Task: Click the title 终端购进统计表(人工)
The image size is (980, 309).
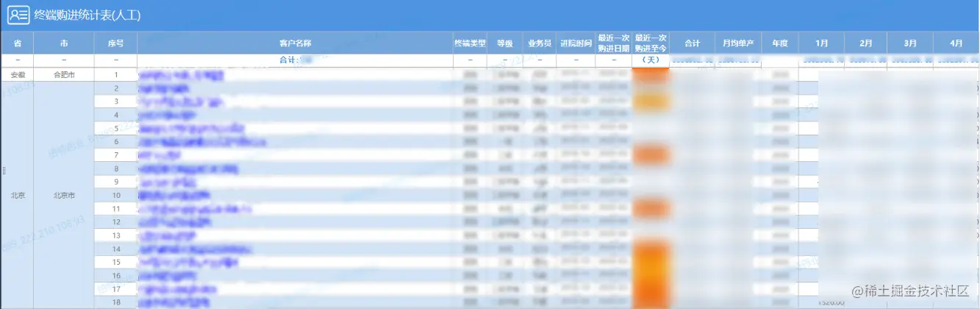Action: coord(87,15)
